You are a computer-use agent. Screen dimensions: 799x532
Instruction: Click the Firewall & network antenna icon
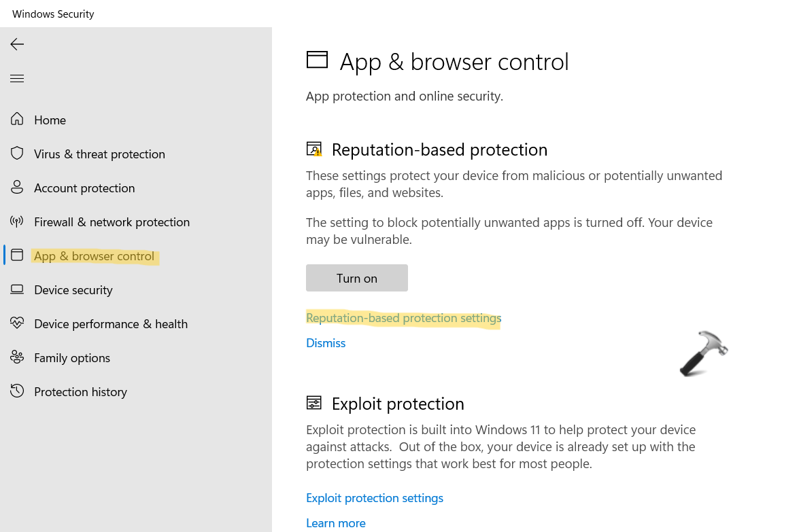coord(17,221)
